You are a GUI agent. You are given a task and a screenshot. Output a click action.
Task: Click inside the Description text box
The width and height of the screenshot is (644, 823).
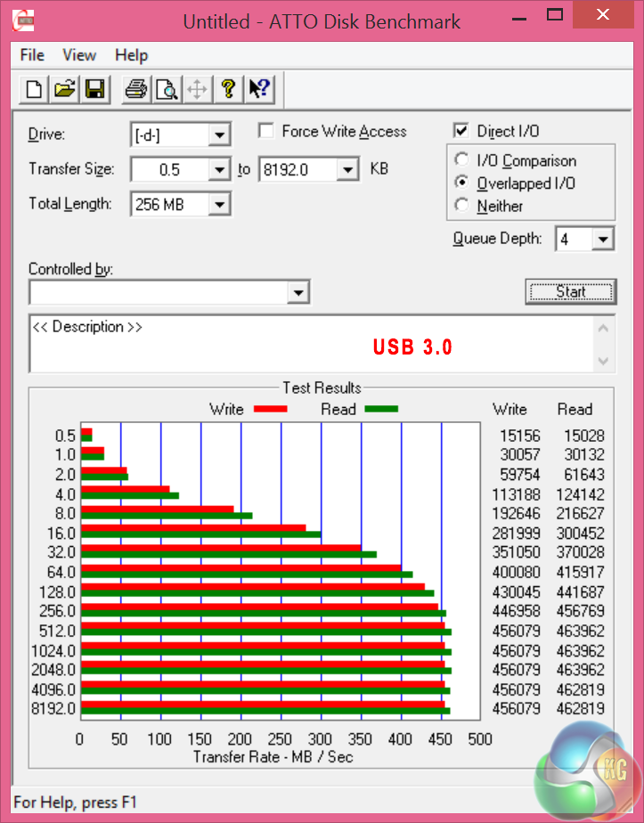pyautogui.click(x=313, y=345)
